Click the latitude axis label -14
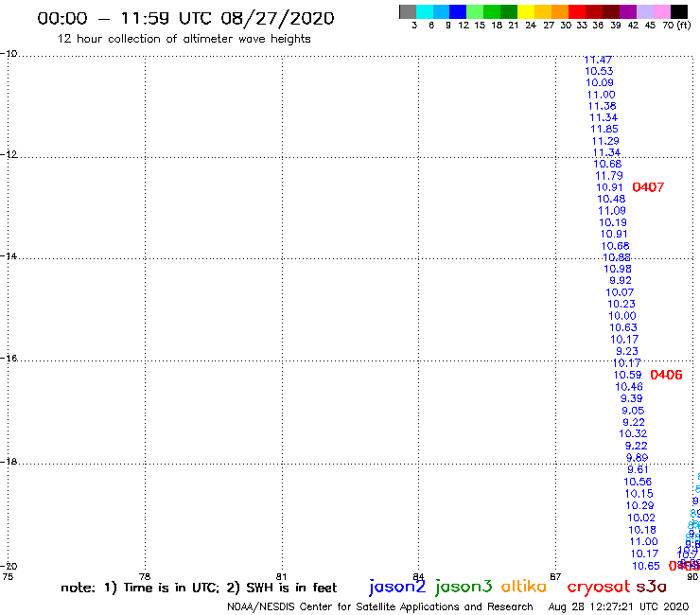The height and width of the screenshot is (615, 700). pos(9,255)
